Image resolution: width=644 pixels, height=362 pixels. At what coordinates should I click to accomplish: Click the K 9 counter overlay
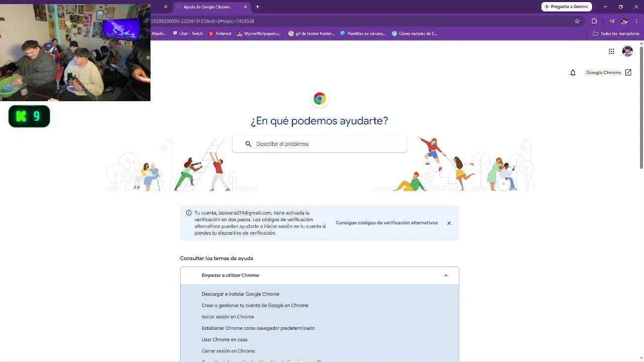click(x=29, y=116)
